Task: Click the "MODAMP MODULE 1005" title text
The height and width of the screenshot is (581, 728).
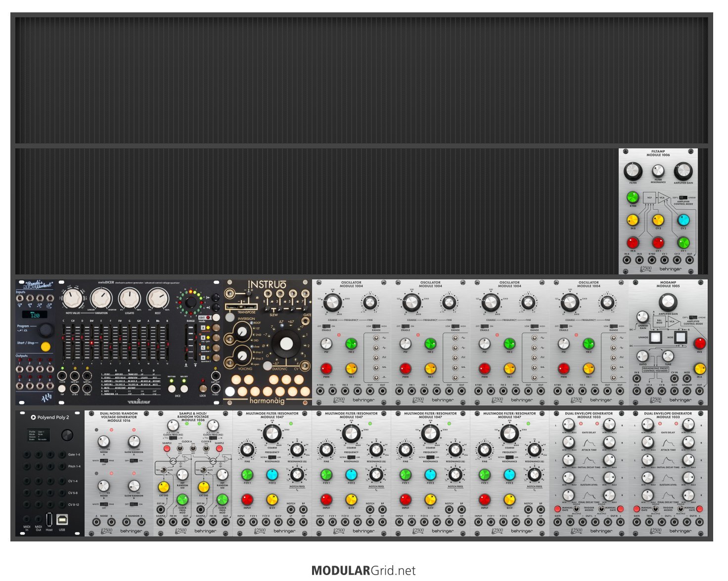Action: (668, 284)
